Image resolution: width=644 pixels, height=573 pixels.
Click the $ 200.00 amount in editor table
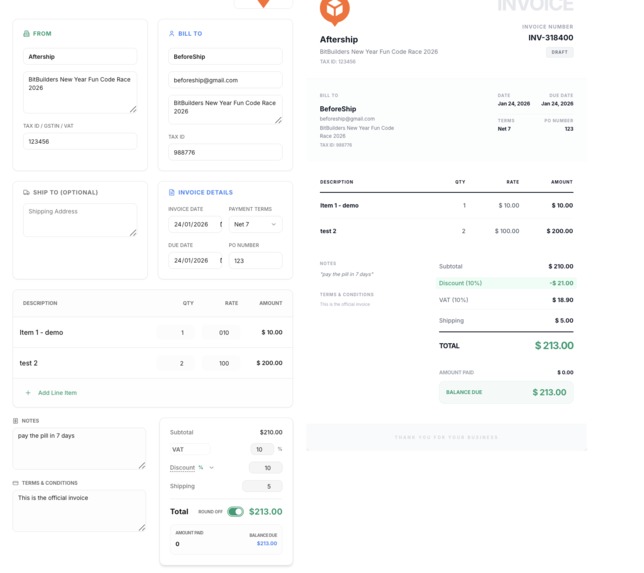click(x=269, y=363)
